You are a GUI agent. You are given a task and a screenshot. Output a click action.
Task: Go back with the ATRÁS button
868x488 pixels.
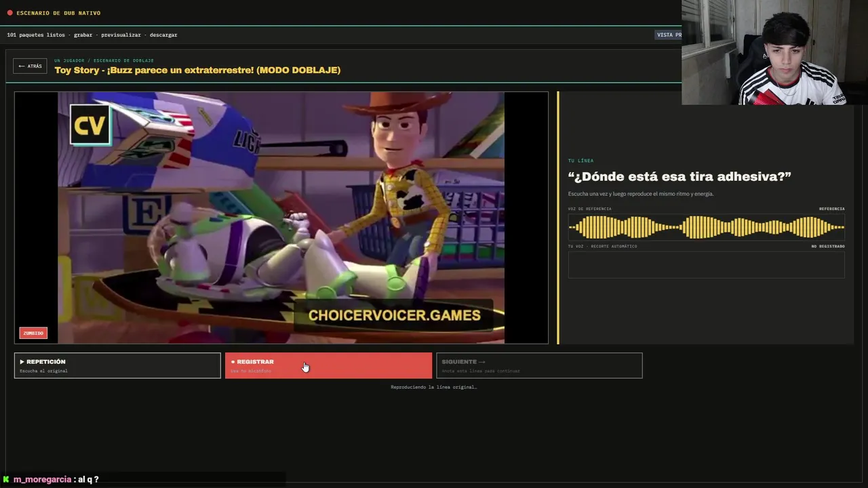(30, 66)
